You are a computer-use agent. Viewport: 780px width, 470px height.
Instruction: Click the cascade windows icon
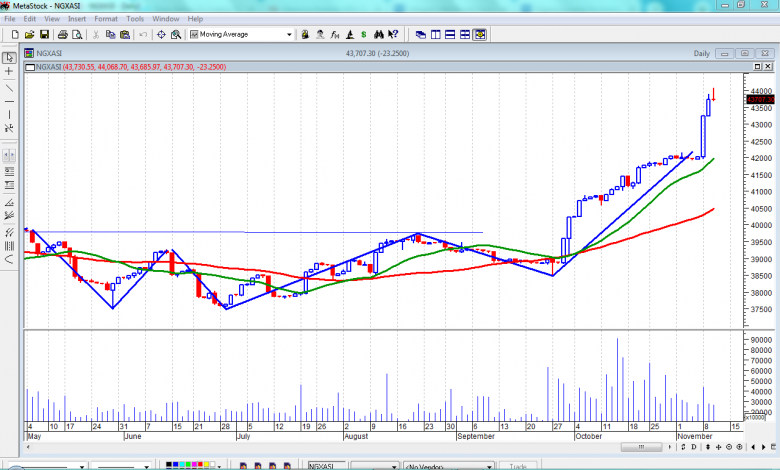click(421, 34)
